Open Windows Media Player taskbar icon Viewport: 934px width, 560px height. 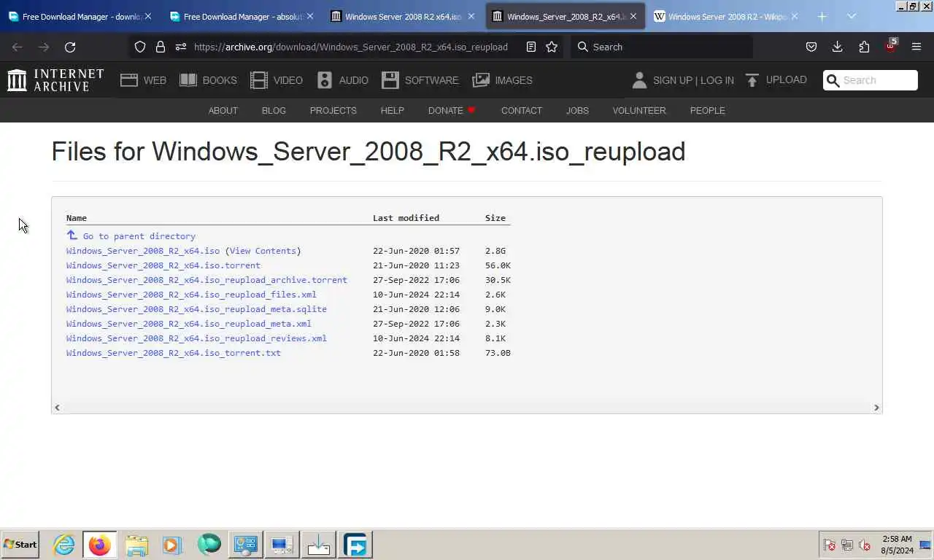pos(172,545)
